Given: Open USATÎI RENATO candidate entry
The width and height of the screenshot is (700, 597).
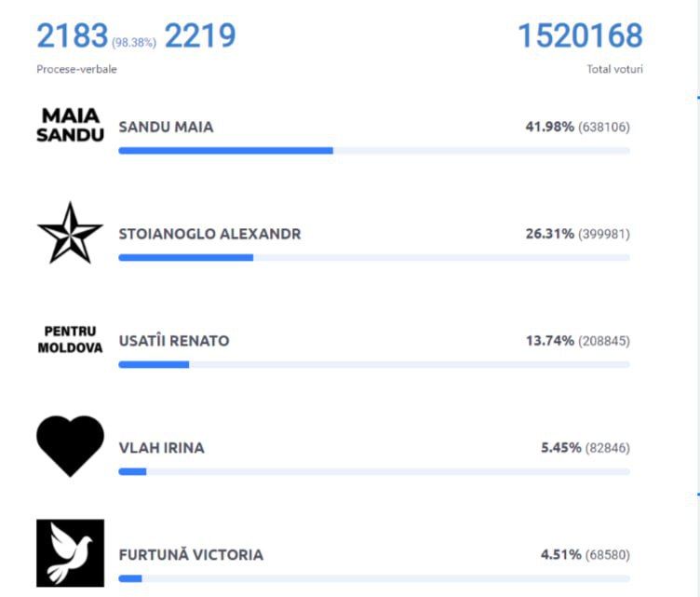Looking at the screenshot, I should [174, 341].
